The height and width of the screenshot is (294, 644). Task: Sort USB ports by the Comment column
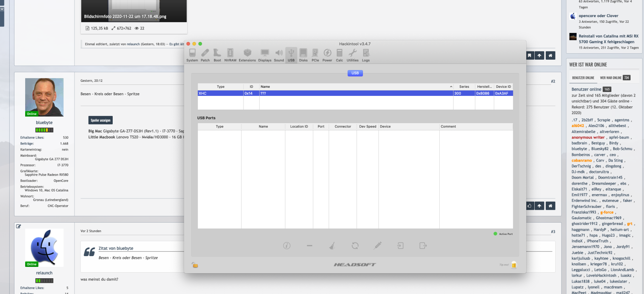476,127
